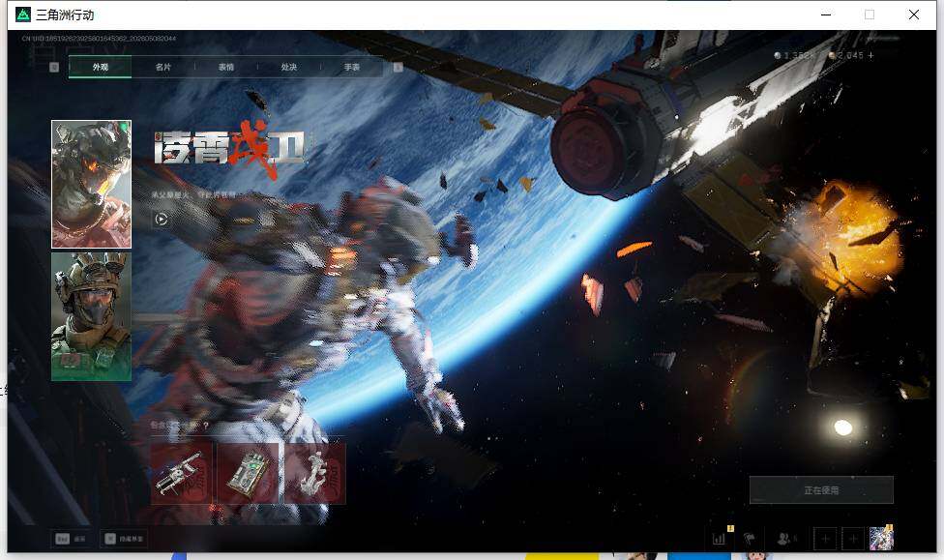Click the next-tab key icon right of 手表

398,68
